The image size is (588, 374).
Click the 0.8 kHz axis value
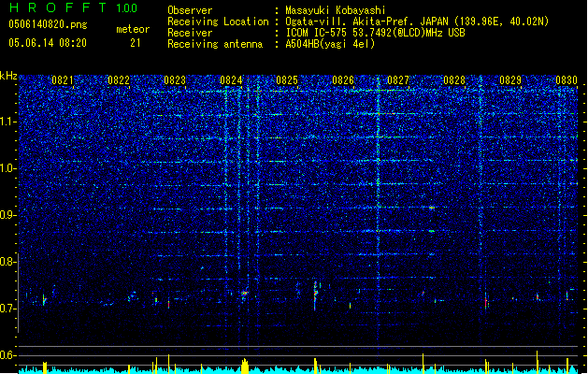[8, 262]
